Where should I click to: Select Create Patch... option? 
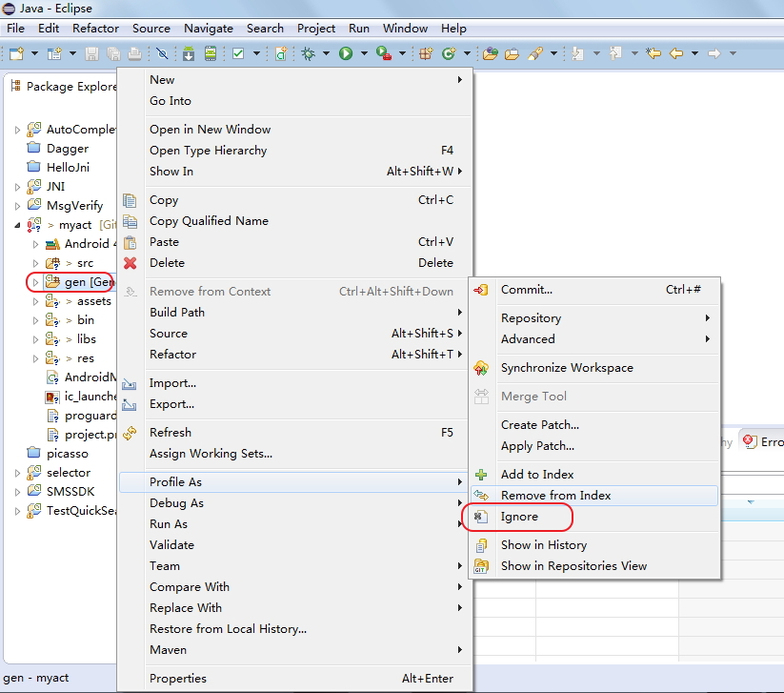click(594, 425)
